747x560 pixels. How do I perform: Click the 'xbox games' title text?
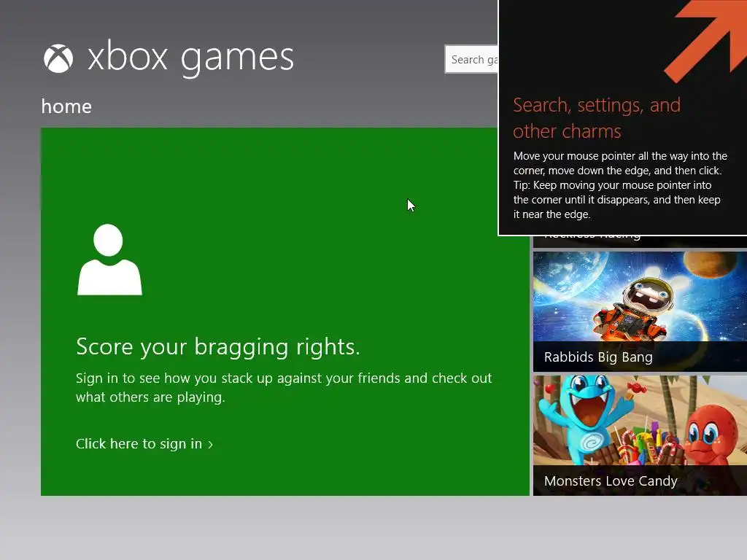[190, 58]
